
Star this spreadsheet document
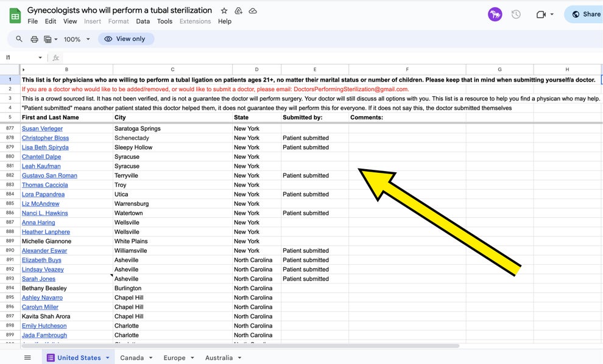pos(224,11)
